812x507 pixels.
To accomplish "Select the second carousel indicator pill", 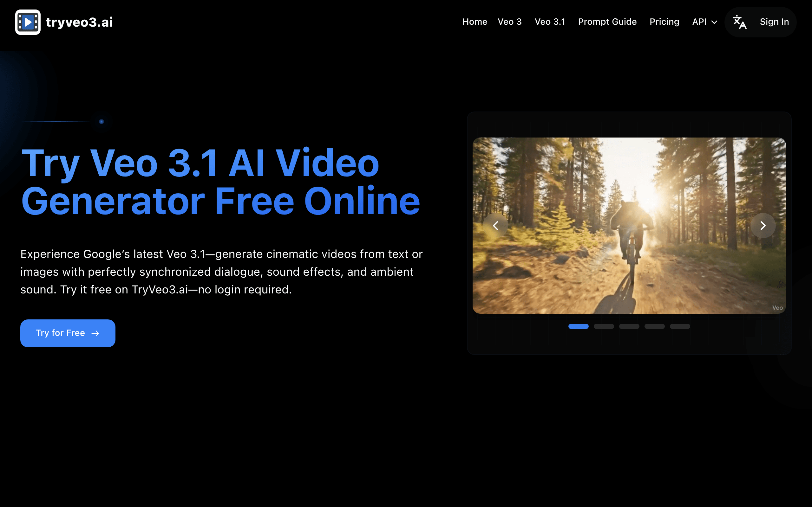I will [x=604, y=326].
